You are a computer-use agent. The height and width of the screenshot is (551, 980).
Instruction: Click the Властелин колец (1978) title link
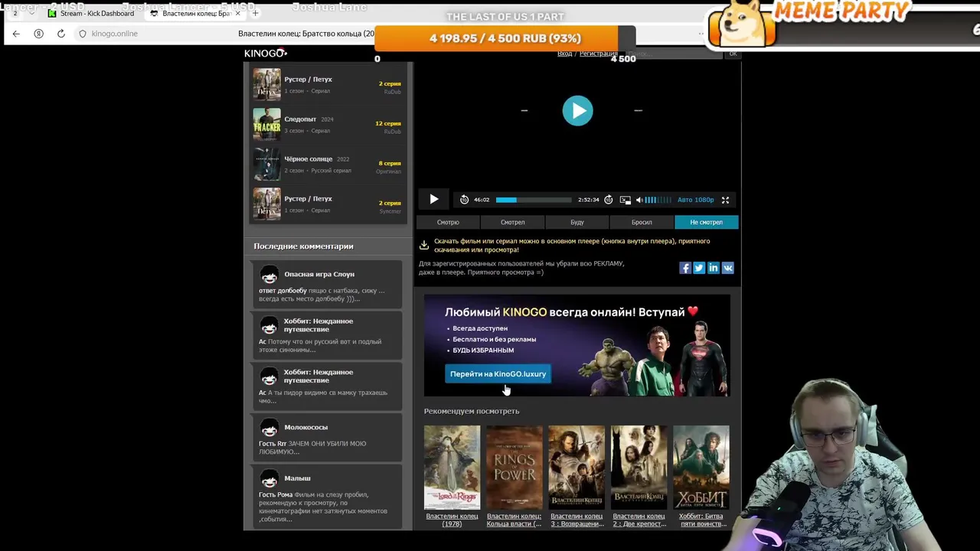tap(452, 520)
